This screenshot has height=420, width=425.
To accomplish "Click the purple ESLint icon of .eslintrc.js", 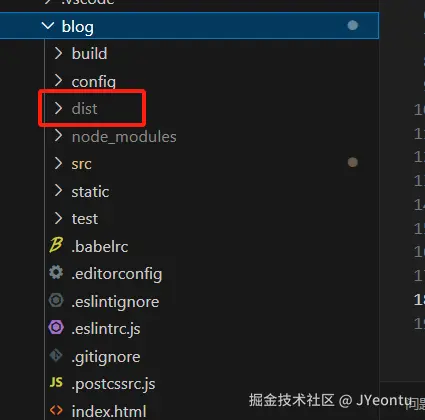I will [56, 327].
